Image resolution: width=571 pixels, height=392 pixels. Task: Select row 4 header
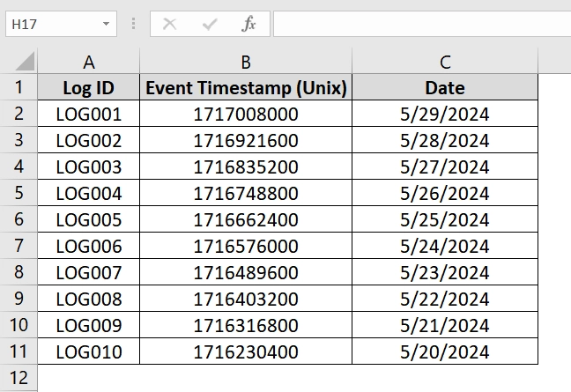tap(19, 166)
